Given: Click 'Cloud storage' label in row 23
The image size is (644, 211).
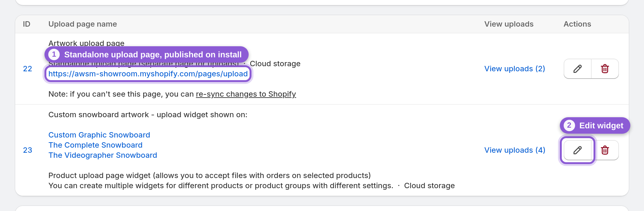Looking at the screenshot, I should 429,186.
